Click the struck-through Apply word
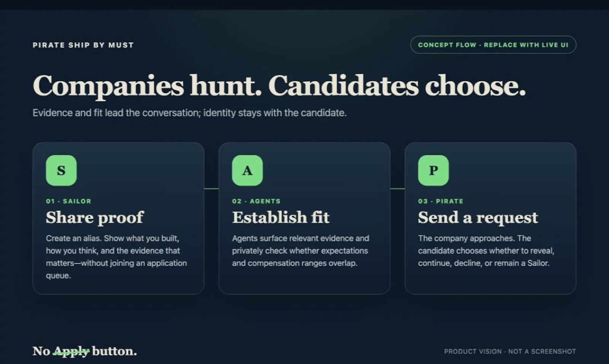Image resolution: width=609 pixels, height=364 pixels. pyautogui.click(x=71, y=351)
